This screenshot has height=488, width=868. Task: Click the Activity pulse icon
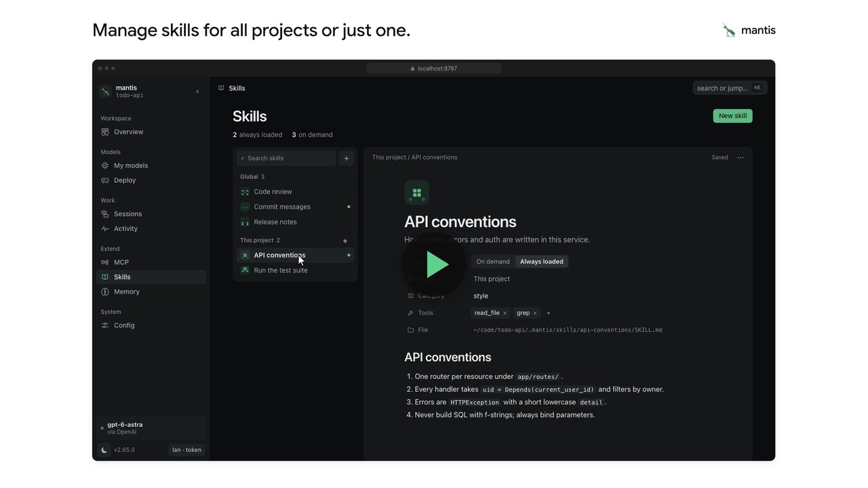point(105,229)
